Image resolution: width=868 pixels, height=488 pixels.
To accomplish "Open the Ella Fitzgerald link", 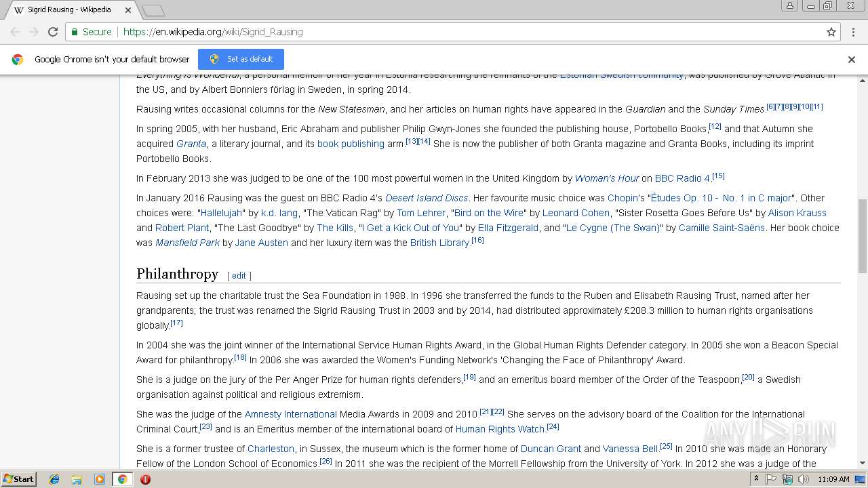I will point(508,228).
